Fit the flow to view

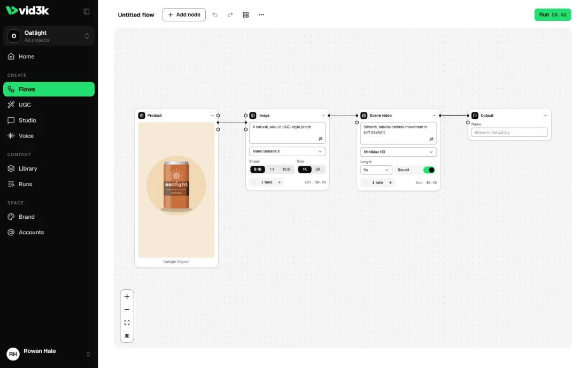point(127,323)
